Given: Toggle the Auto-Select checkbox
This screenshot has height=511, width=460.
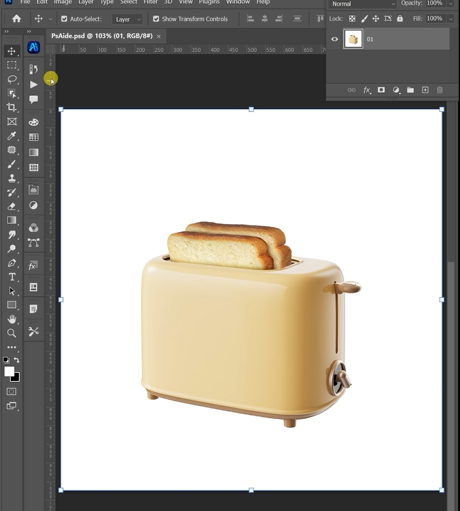Looking at the screenshot, I should coord(64,19).
